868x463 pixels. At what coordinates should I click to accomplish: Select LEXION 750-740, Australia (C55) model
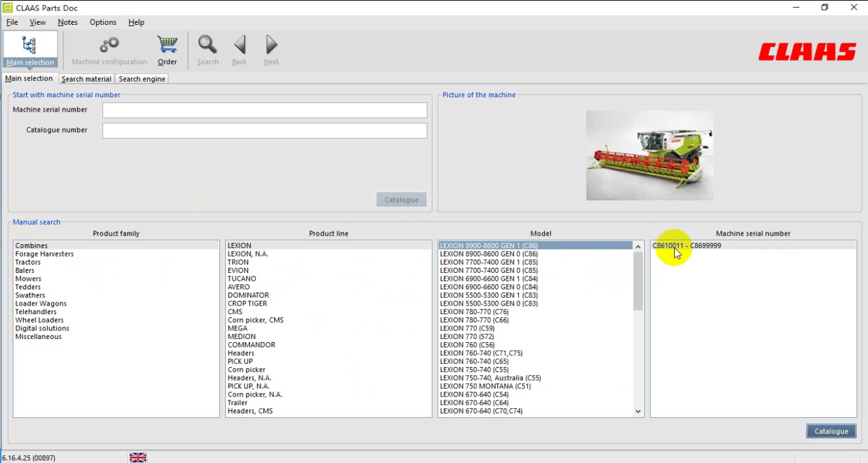point(536,378)
